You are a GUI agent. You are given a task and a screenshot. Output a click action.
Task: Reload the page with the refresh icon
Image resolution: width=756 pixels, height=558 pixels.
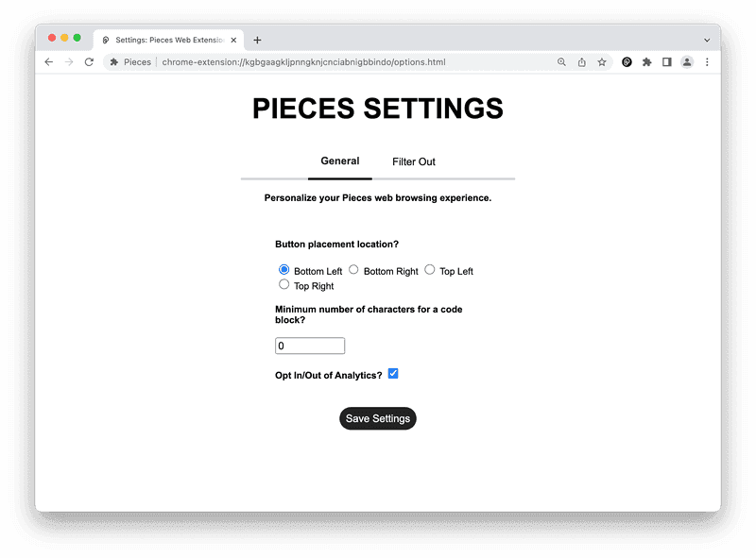click(88, 61)
